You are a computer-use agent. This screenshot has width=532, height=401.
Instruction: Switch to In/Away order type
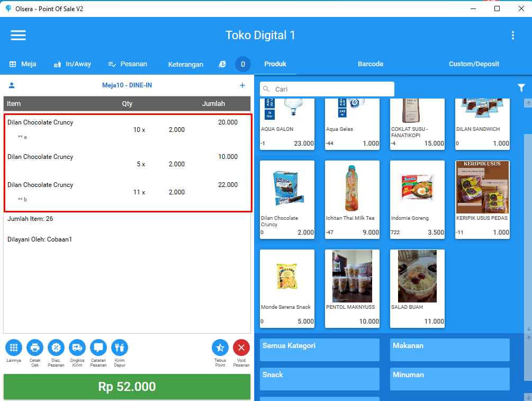coord(73,64)
